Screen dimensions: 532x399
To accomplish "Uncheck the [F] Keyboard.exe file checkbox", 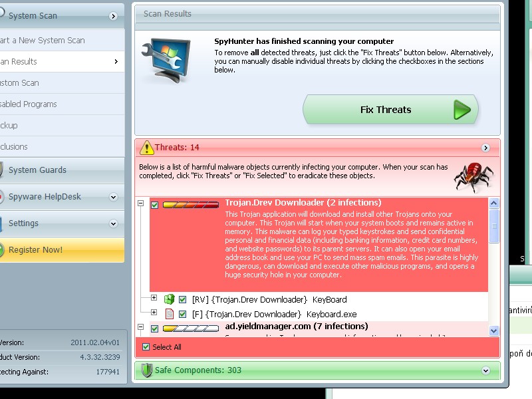I will 182,314.
